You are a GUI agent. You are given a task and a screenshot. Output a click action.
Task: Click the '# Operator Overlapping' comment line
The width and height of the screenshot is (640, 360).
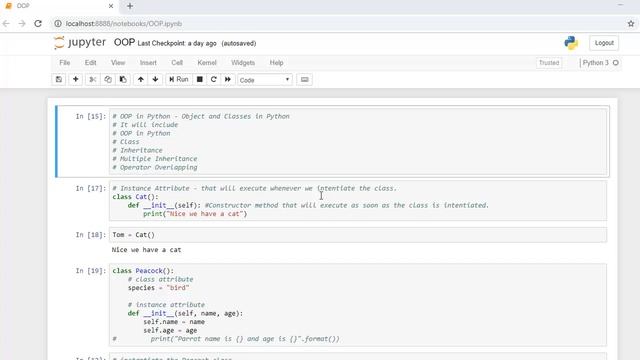coord(155,167)
